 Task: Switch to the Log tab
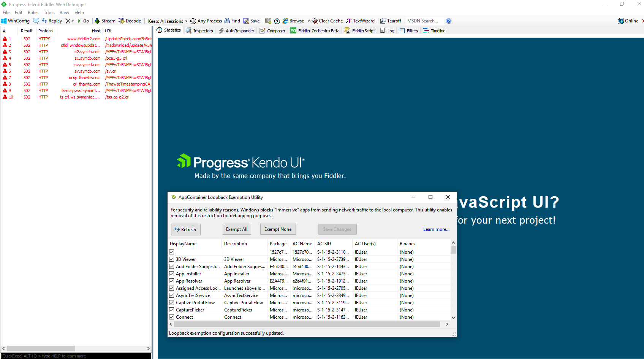tap(387, 31)
